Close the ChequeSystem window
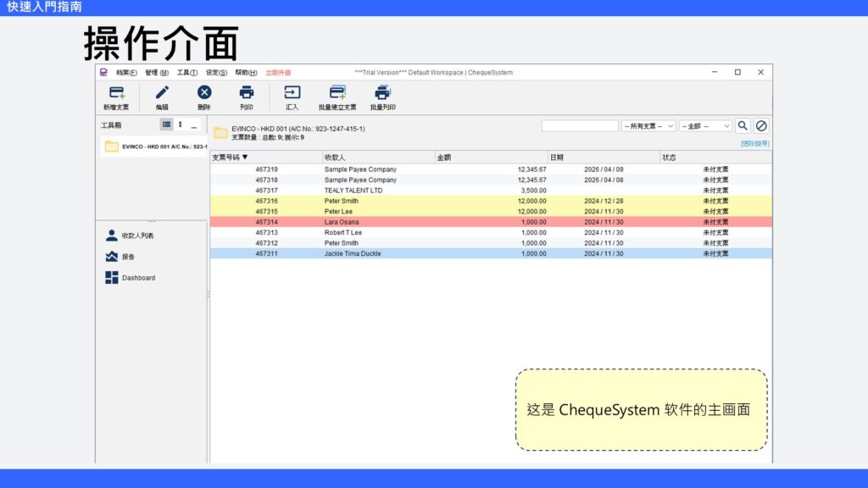This screenshot has height=488, width=868. point(760,72)
